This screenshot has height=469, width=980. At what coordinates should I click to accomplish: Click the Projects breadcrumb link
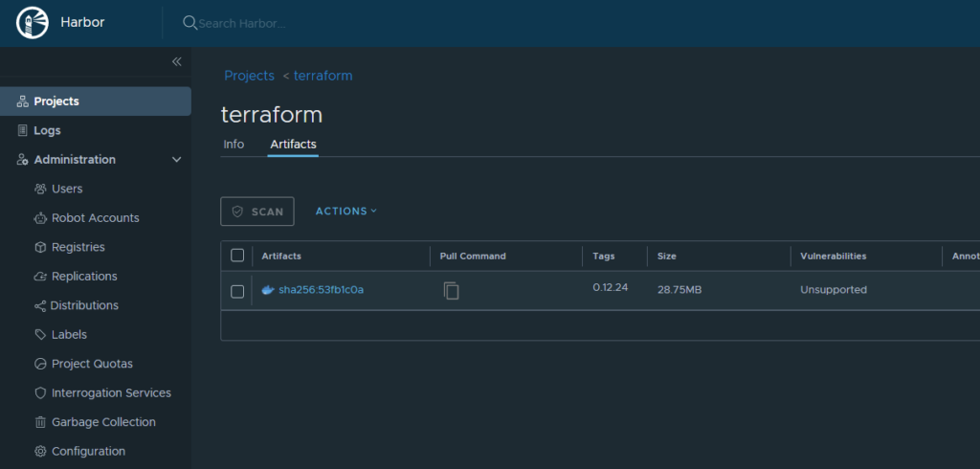point(250,76)
